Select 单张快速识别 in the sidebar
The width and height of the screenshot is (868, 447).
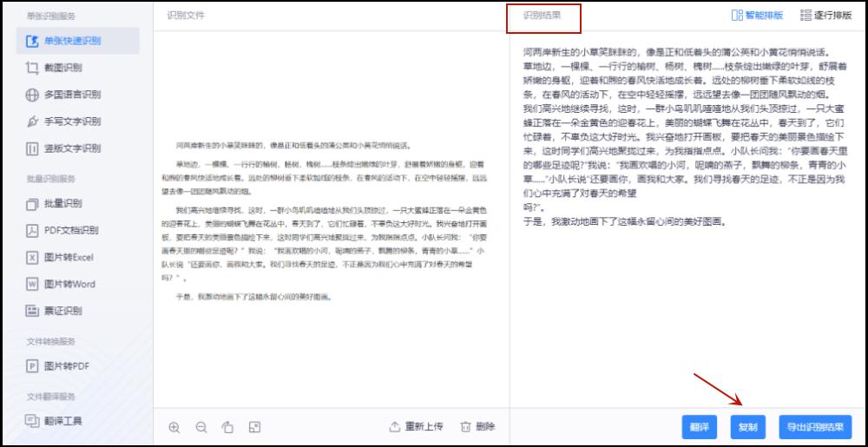click(77, 41)
